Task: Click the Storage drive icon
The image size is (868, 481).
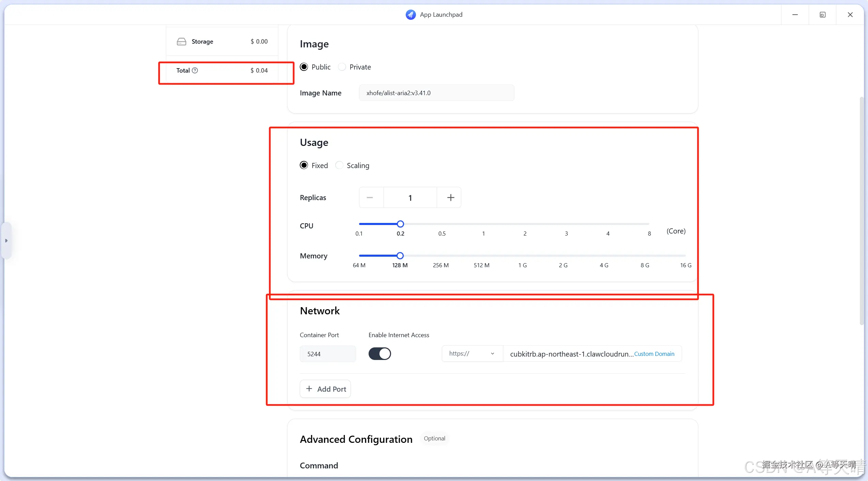Action: (x=182, y=42)
